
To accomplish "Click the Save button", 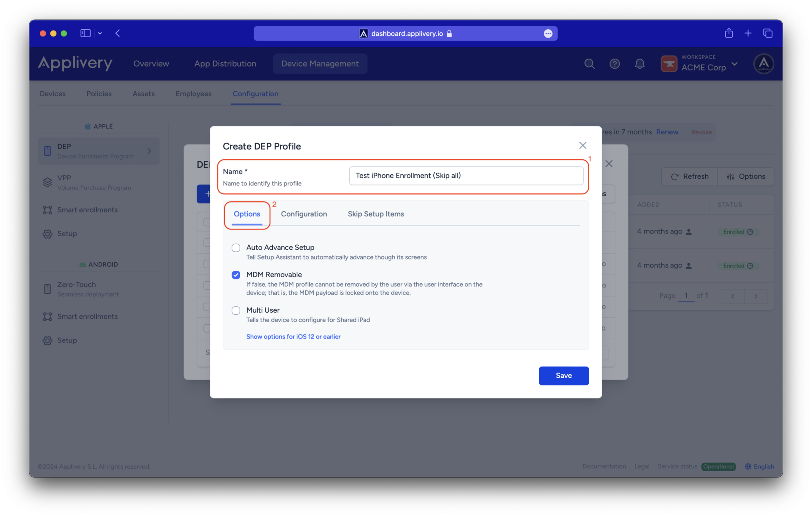I will coord(563,376).
